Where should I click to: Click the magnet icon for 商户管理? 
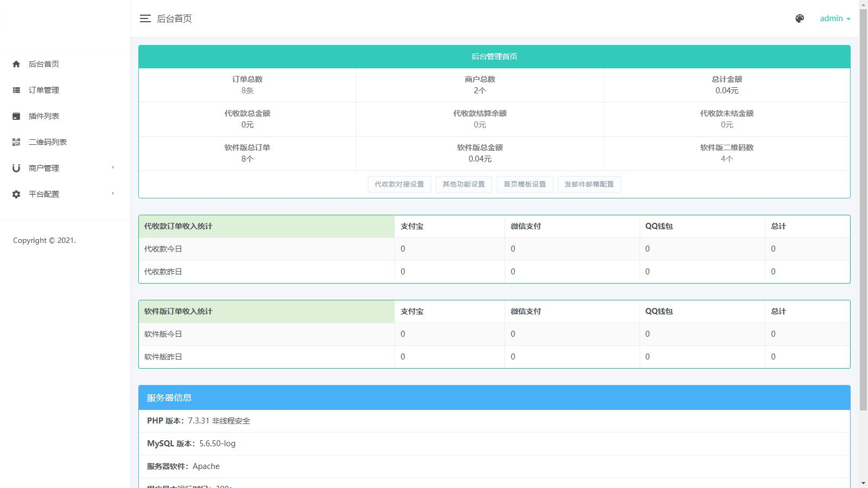point(16,168)
